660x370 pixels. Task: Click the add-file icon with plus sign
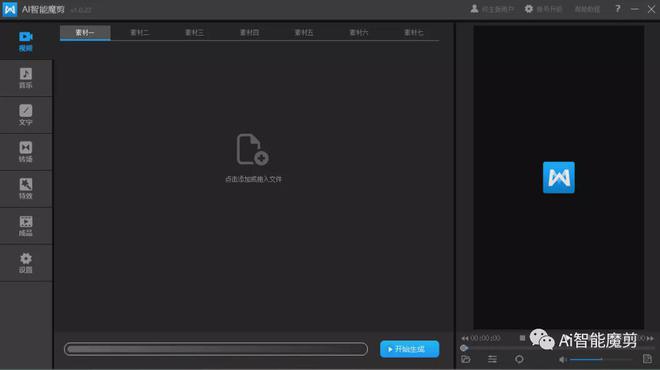coord(253,149)
